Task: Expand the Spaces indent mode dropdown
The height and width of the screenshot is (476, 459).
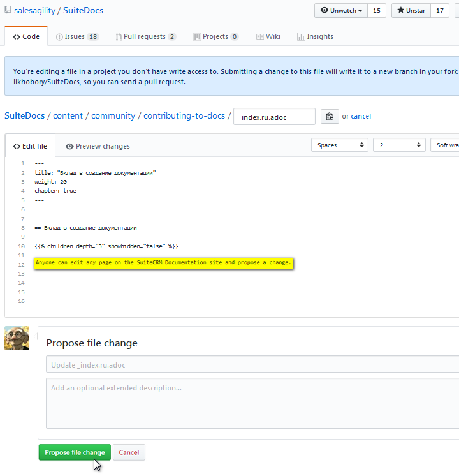Action: click(x=340, y=145)
